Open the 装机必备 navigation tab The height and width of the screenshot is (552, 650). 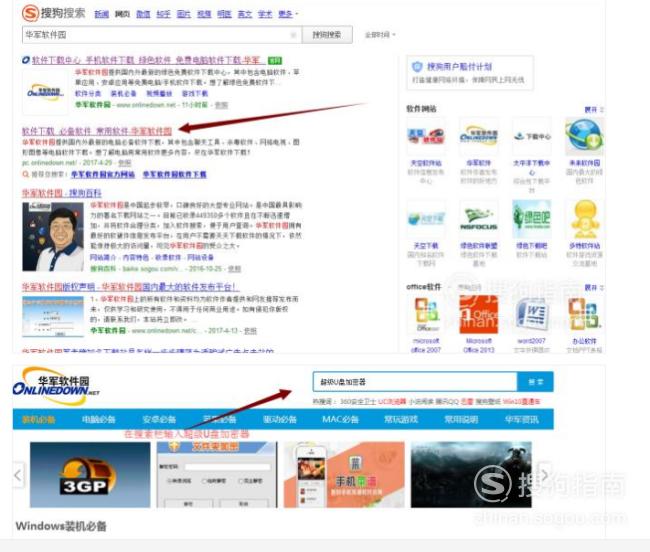(x=39, y=419)
